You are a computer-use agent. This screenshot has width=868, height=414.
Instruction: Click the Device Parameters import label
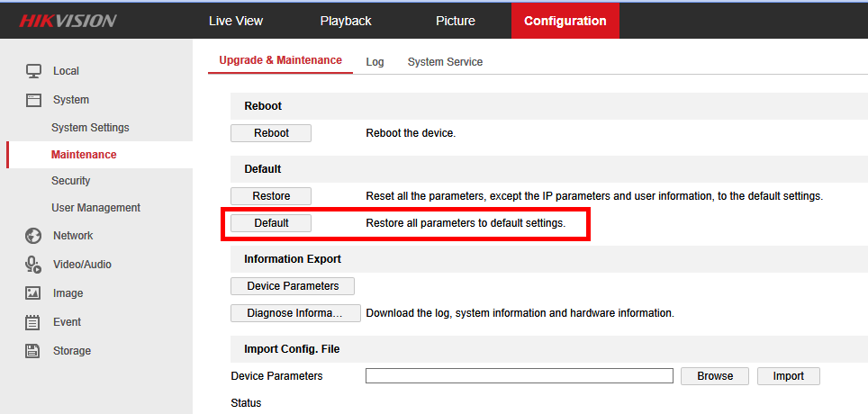pos(276,376)
